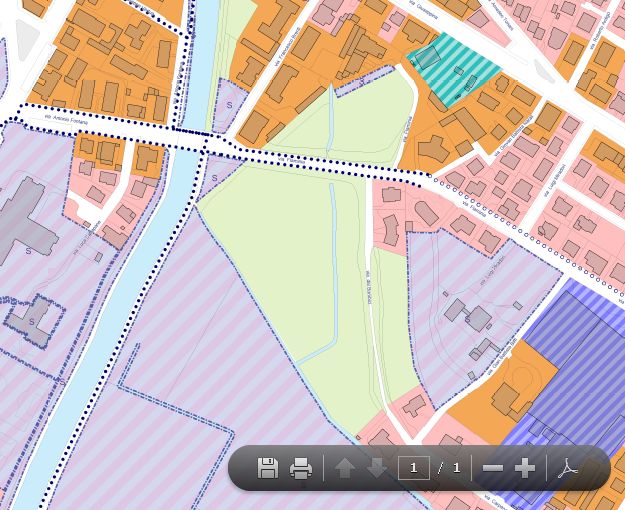625x510 pixels.
Task: Click the current page number field
Action: pos(414,468)
